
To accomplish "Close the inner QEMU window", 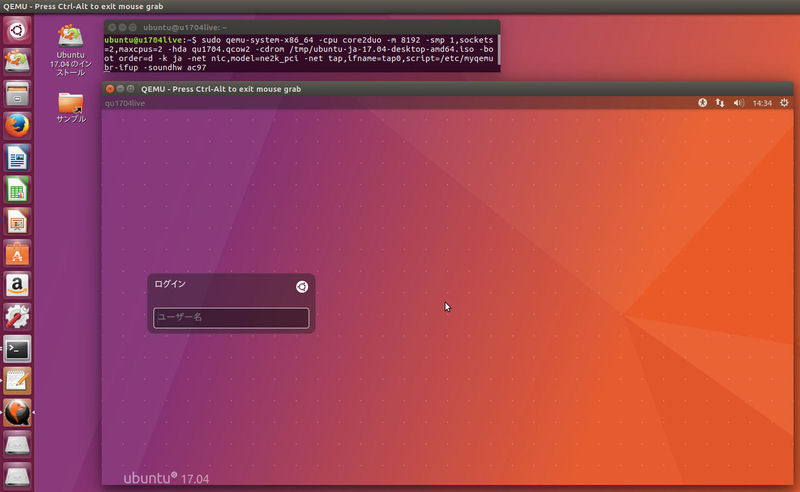I will [x=110, y=89].
